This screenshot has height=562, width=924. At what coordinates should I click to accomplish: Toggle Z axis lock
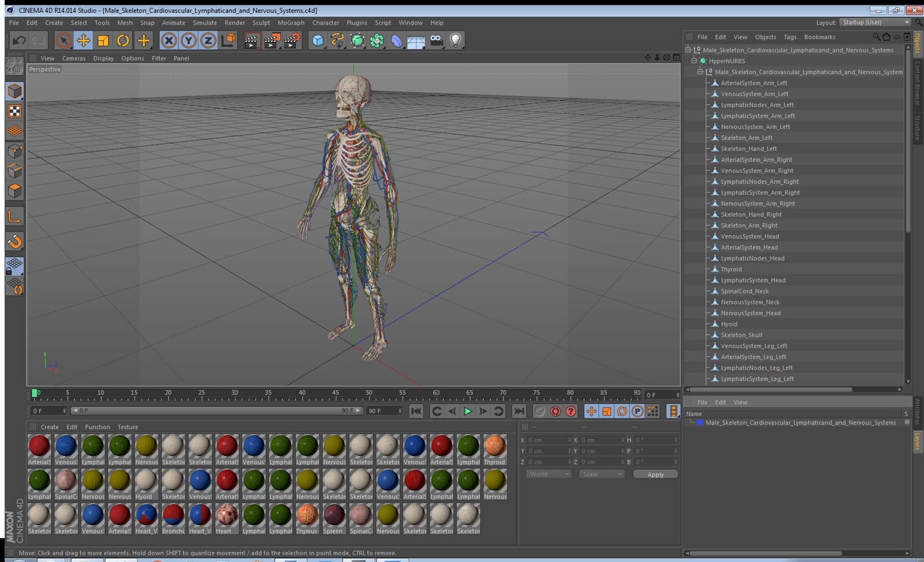tap(208, 41)
